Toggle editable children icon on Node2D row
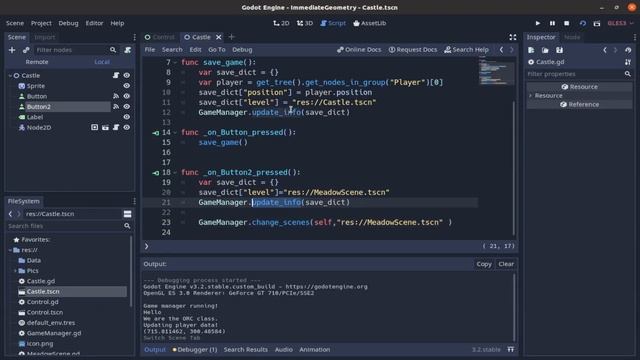640x360 pixels. coord(95,127)
